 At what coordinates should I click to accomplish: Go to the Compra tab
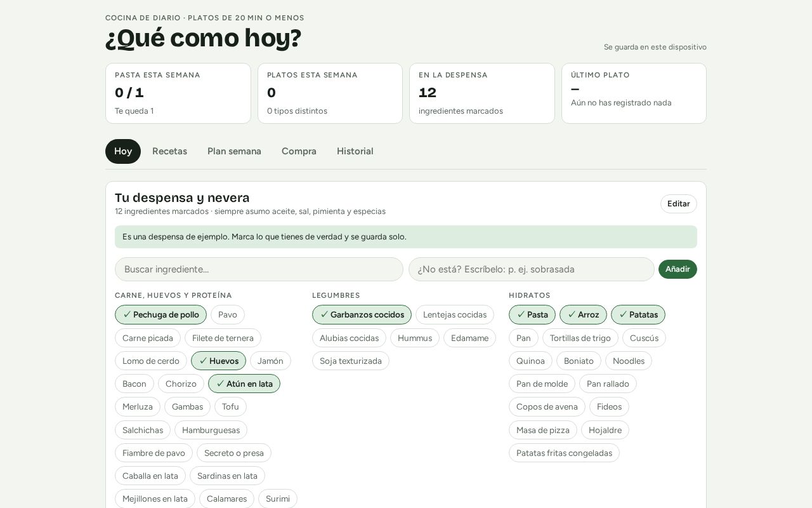pyautogui.click(x=299, y=151)
